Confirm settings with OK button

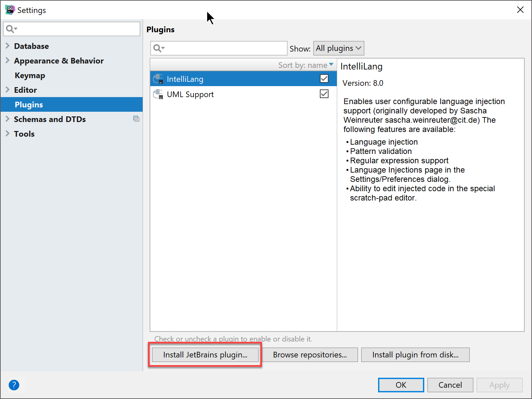[401, 385]
